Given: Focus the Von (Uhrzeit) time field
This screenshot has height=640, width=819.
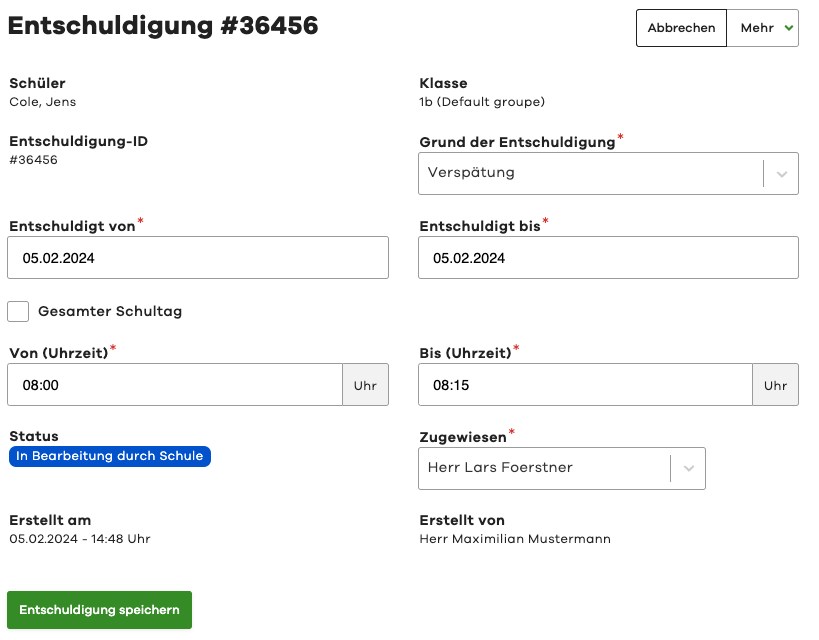Looking at the screenshot, I should [x=175, y=385].
